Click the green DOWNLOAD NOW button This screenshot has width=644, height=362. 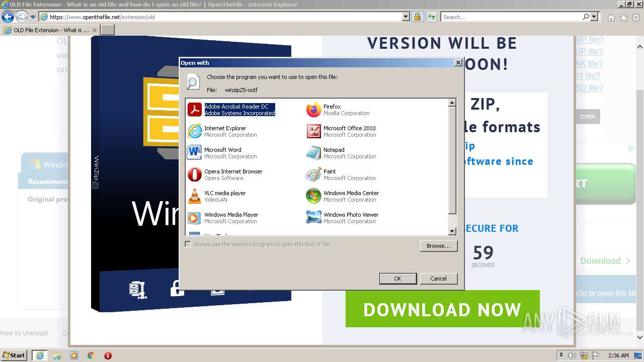[442, 309]
